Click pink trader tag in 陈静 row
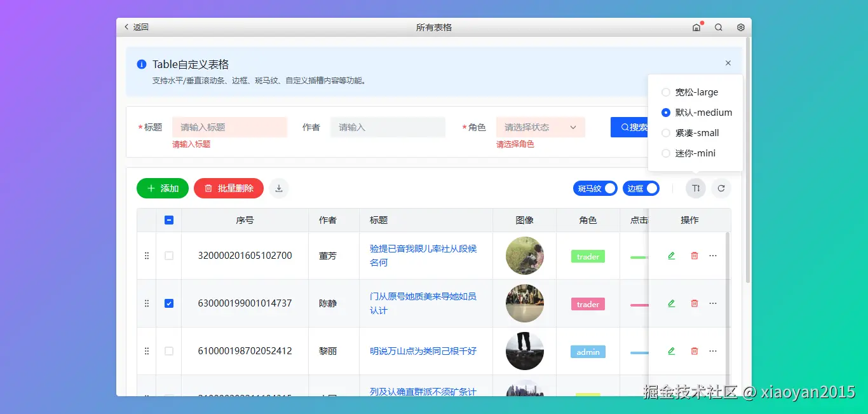Image resolution: width=868 pixels, height=414 pixels. pos(588,304)
